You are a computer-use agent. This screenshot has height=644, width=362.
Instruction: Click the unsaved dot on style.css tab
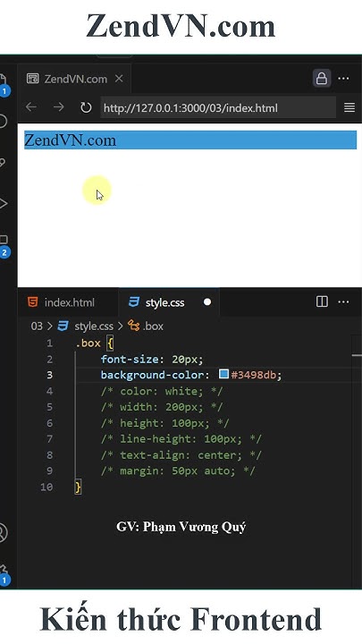207,302
